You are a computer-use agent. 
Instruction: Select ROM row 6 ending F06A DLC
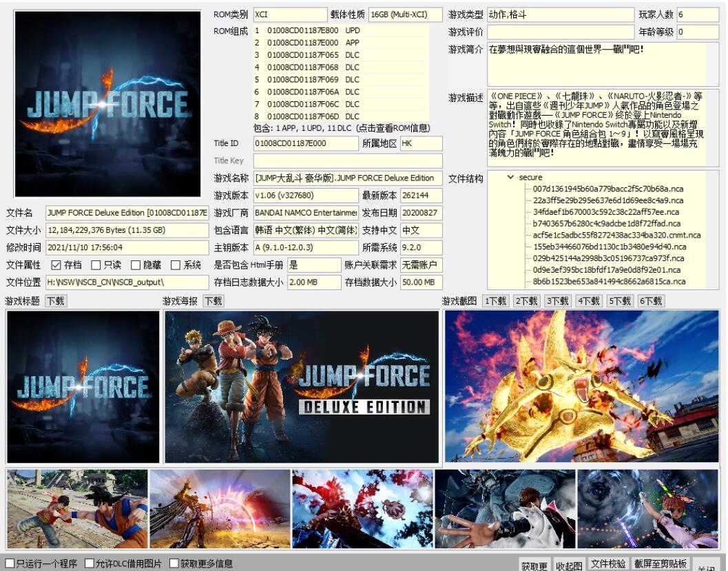341,92
